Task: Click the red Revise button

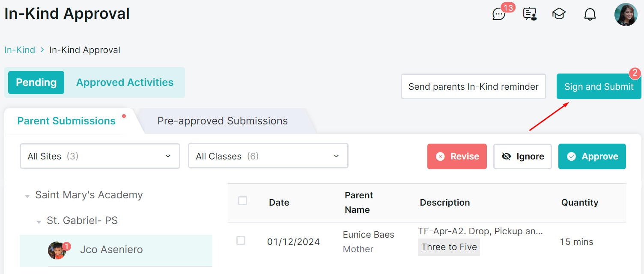Action: click(x=457, y=156)
